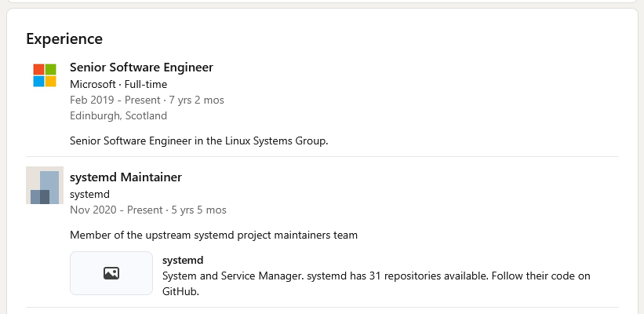Click the 'Nov 2020 - Present' date range
Image resolution: width=644 pixels, height=314 pixels.
(115, 210)
